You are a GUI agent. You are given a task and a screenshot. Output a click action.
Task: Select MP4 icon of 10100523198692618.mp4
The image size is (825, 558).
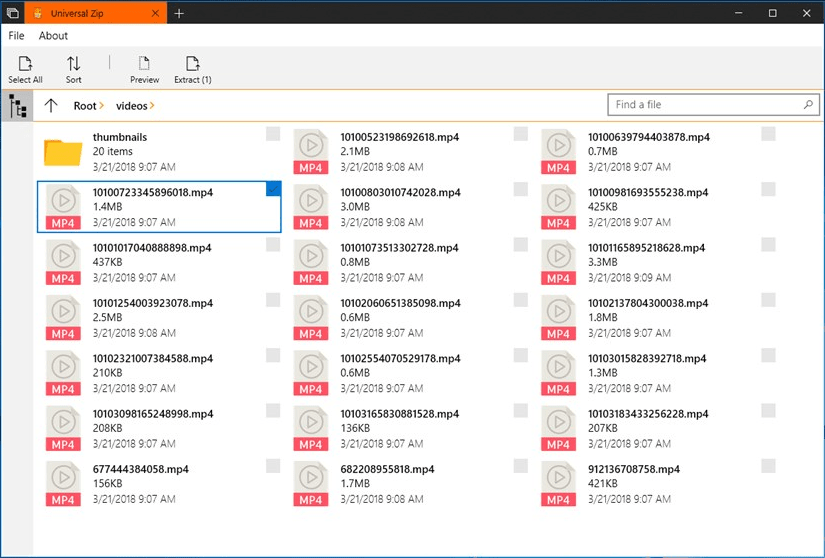pos(310,152)
